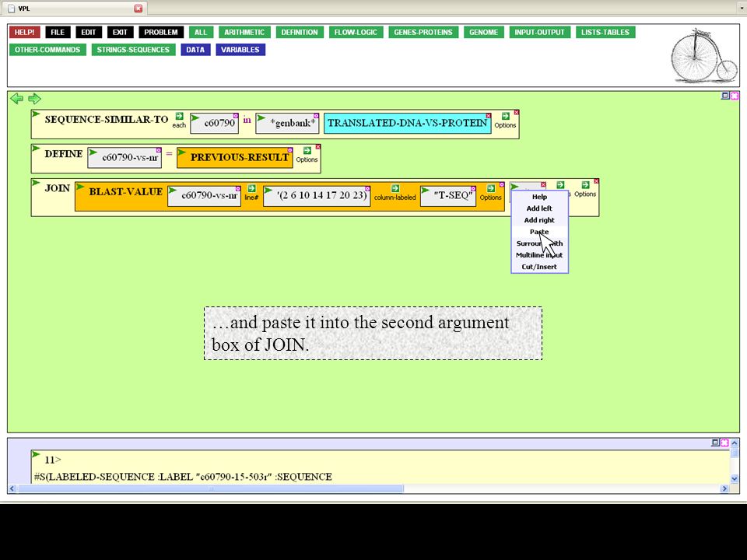Click the results scroll-right arrow
This screenshot has width=747, height=560.
724,488
